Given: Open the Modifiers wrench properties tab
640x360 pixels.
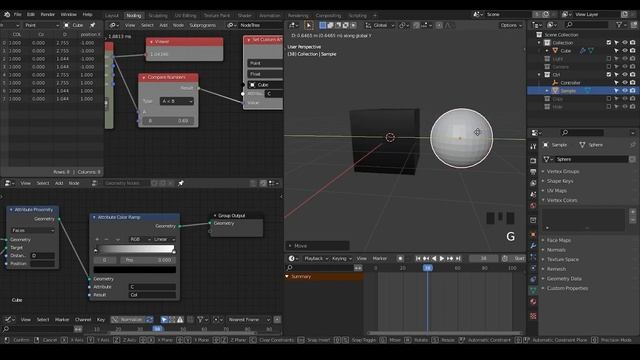Looking at the screenshot, I should point(533,246).
